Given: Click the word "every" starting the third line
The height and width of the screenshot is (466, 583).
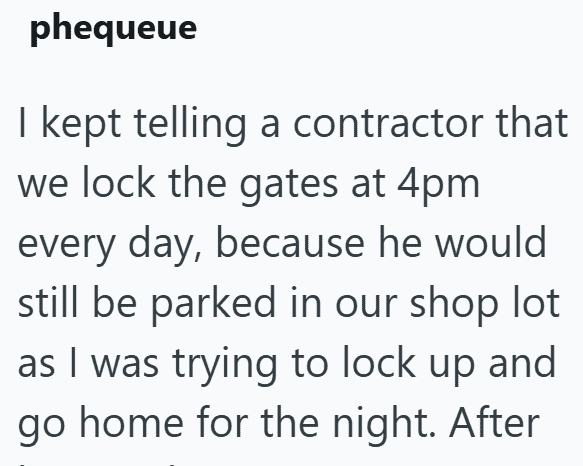Looking at the screenshot, I should [67, 247].
